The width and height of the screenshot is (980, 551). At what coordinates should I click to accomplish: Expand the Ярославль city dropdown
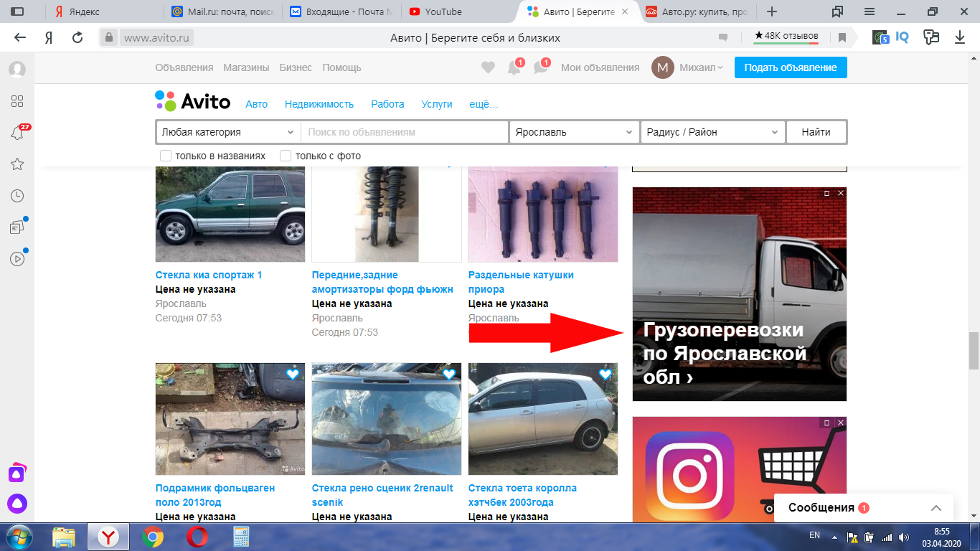573,132
